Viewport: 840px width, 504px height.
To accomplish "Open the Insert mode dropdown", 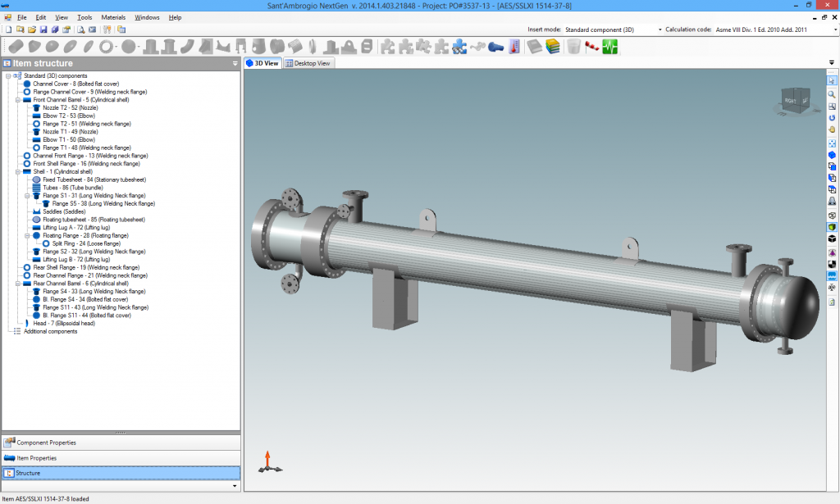I will [660, 30].
